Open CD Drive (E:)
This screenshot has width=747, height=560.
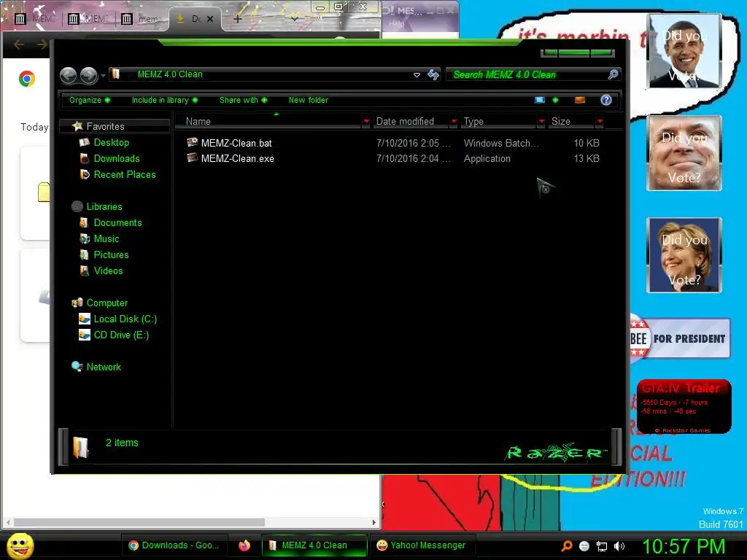121,335
